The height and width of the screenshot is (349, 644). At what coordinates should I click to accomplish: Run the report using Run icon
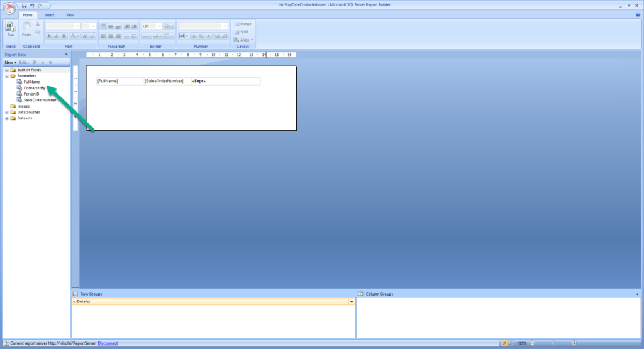pos(10,29)
